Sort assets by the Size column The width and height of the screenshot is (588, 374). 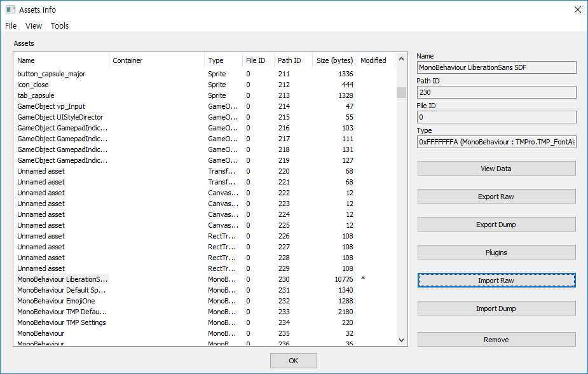(334, 60)
